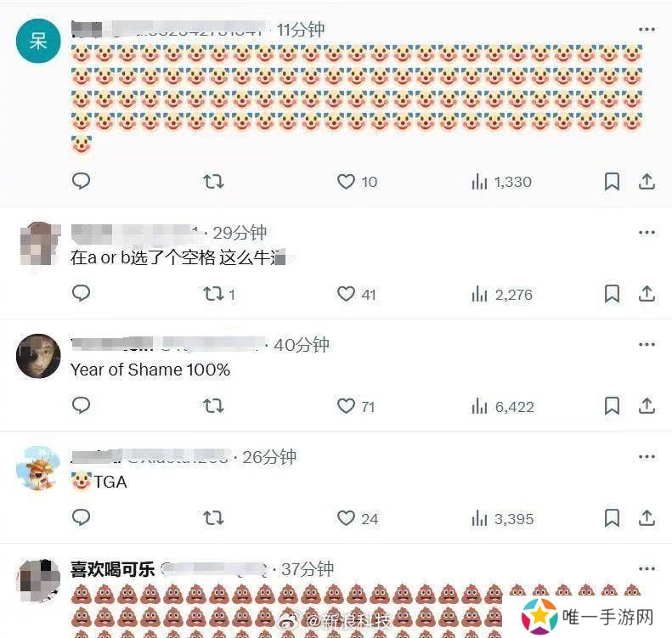
Task: View analytics showing 1,330 views
Action: [501, 182]
